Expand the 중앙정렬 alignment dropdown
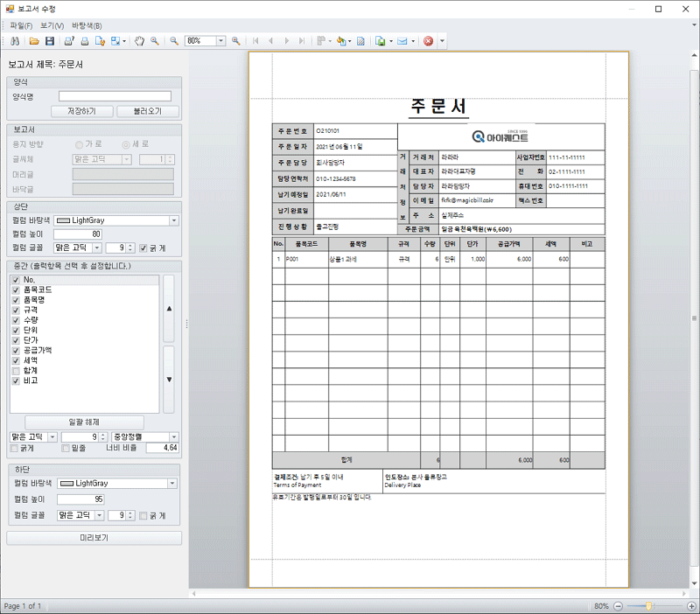 [x=173, y=436]
